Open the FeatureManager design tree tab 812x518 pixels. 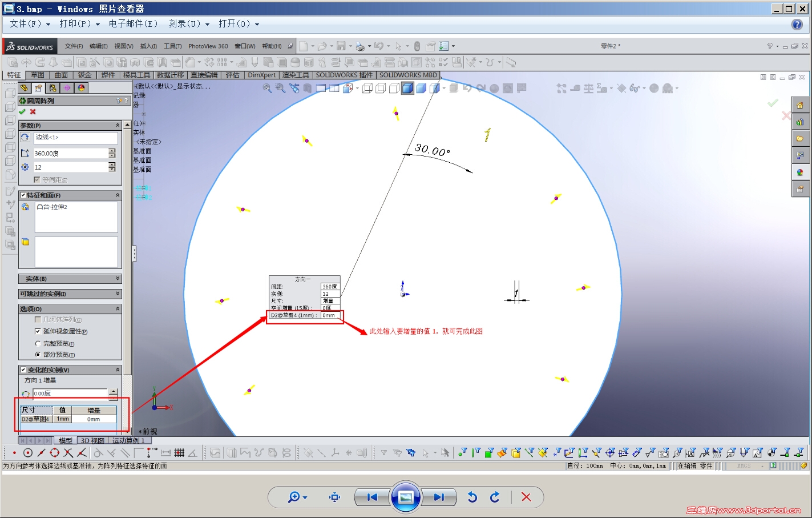24,88
